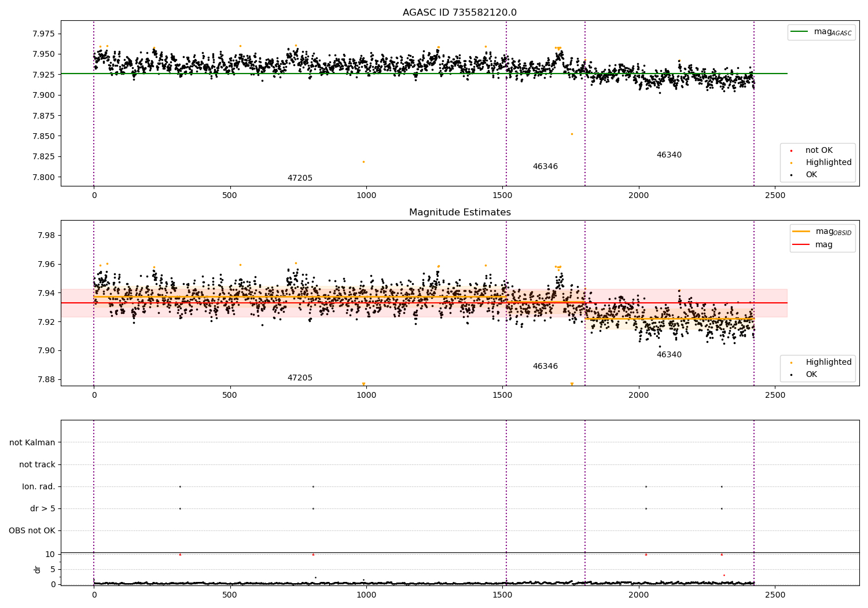
Task: Click the 47205 obsid label in the top plot
Action: (300, 178)
